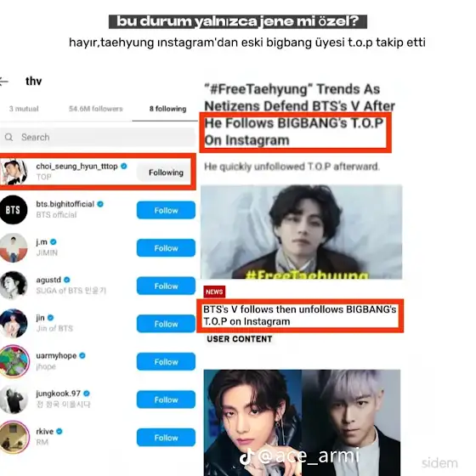The width and height of the screenshot is (476, 476).
Task: Open the 3 mutual tab
Action: pyautogui.click(x=24, y=109)
